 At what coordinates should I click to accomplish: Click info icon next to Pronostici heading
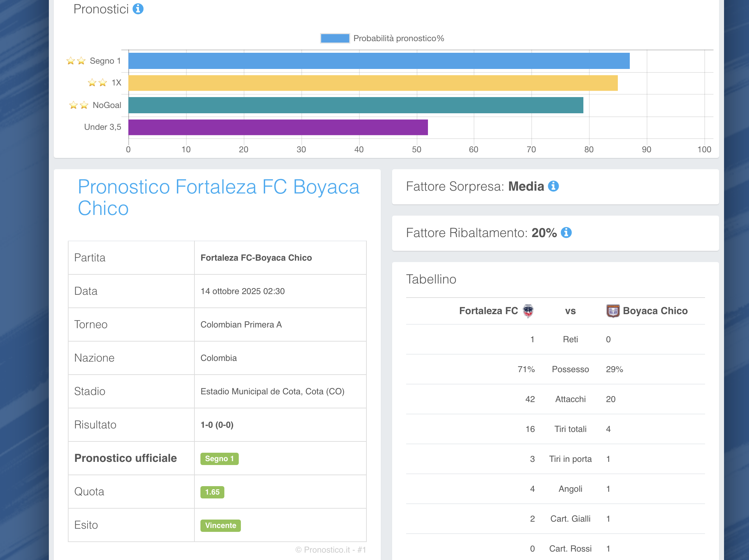[138, 9]
